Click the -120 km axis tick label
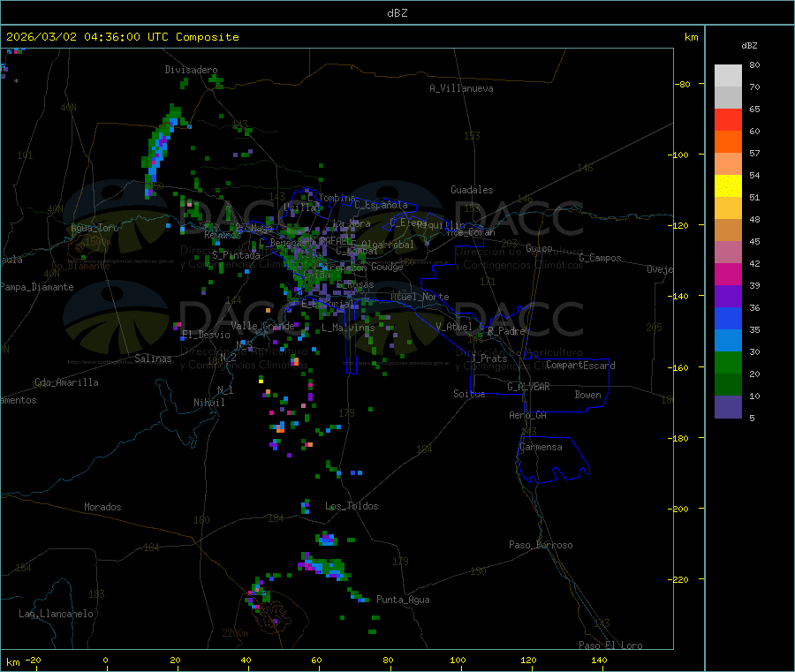The height and width of the screenshot is (672, 795). (680, 225)
